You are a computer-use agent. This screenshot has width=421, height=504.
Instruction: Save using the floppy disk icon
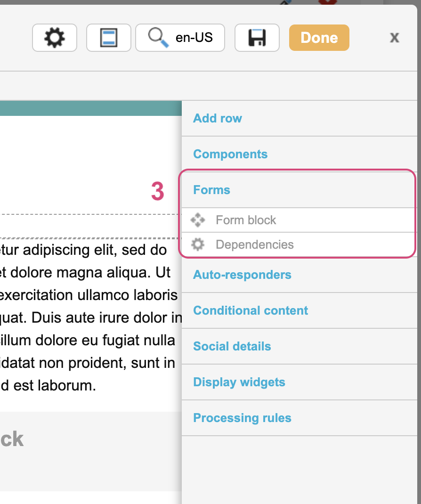(x=257, y=38)
